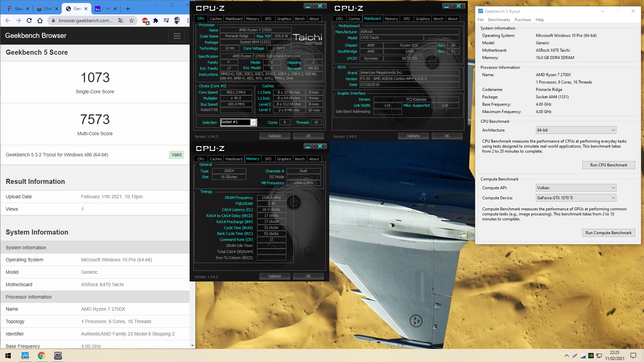The height and width of the screenshot is (362, 644).
Task: Open the Adblock Plus extension icon
Action: point(145,21)
